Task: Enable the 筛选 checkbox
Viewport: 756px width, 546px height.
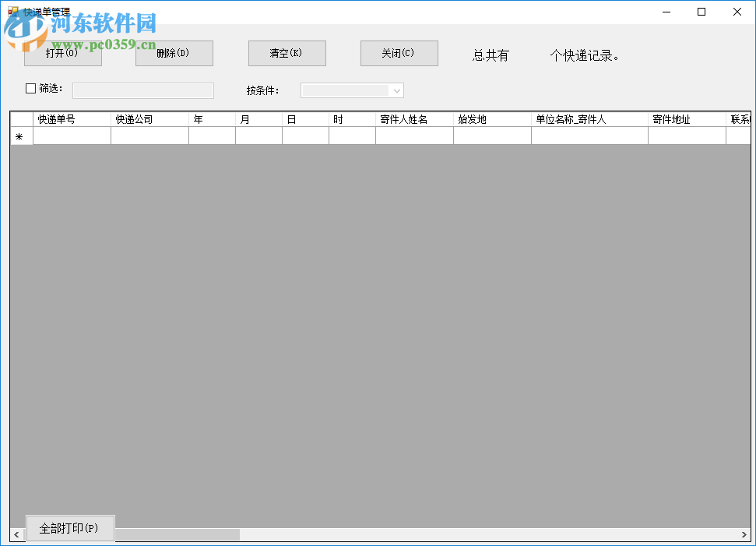Action: (31, 88)
